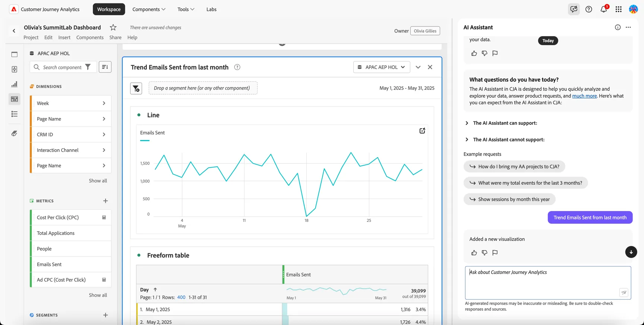644x325 pixels.
Task: Click 'Show all' under Dimensions
Action: coord(98,181)
